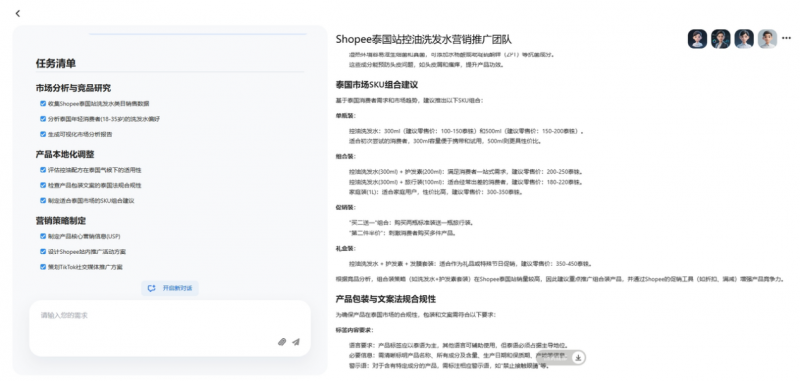Viewport: 800px width, 381px height.
Task: Click the "第二件半价" line
Action: click(402, 233)
